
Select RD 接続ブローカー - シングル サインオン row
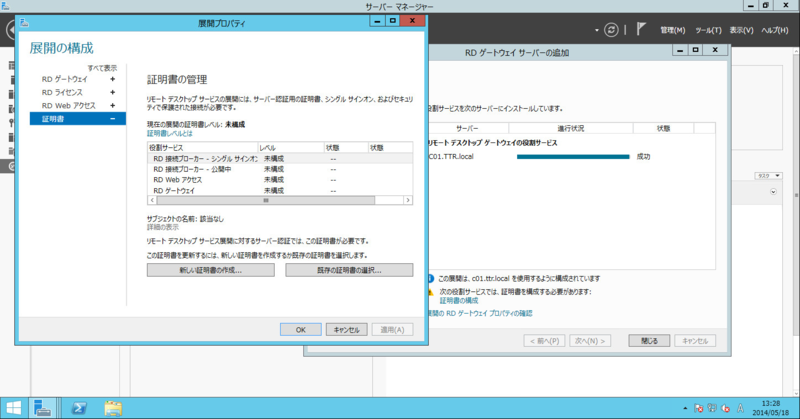[280, 159]
